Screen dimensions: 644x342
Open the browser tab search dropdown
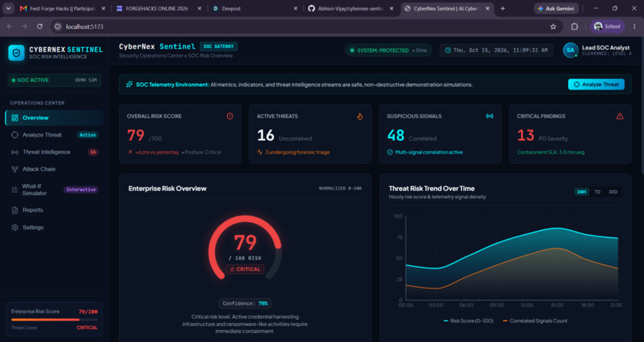[8, 8]
